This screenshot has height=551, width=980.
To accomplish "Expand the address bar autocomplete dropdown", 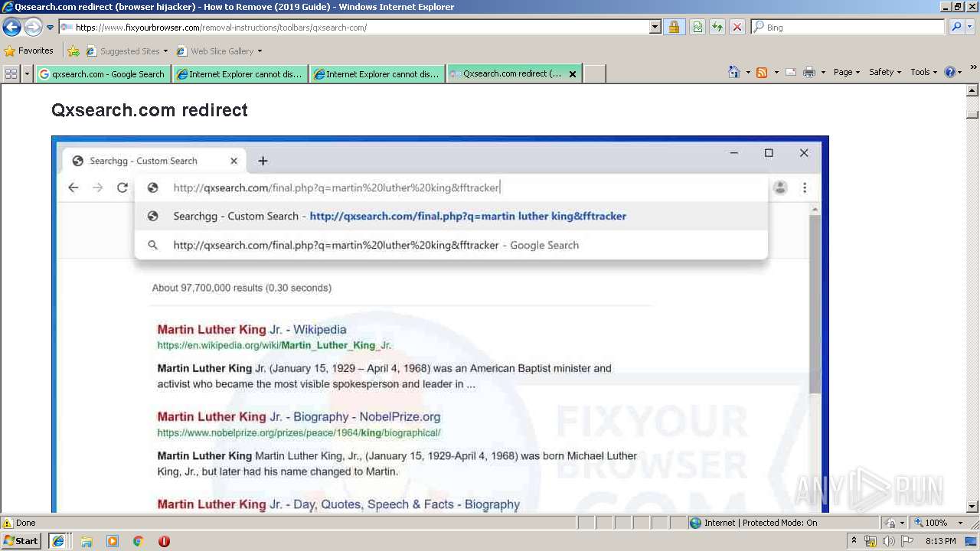I will 655,28.
